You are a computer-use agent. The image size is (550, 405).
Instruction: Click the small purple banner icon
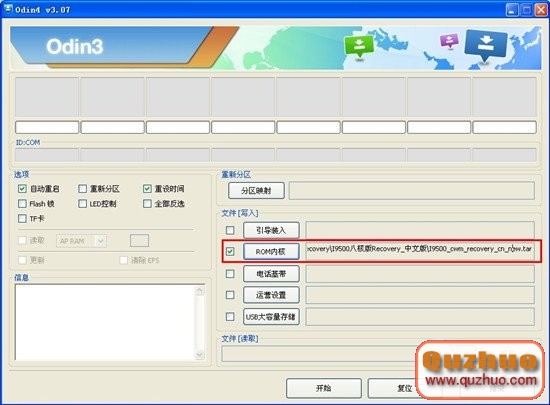[x=449, y=41]
